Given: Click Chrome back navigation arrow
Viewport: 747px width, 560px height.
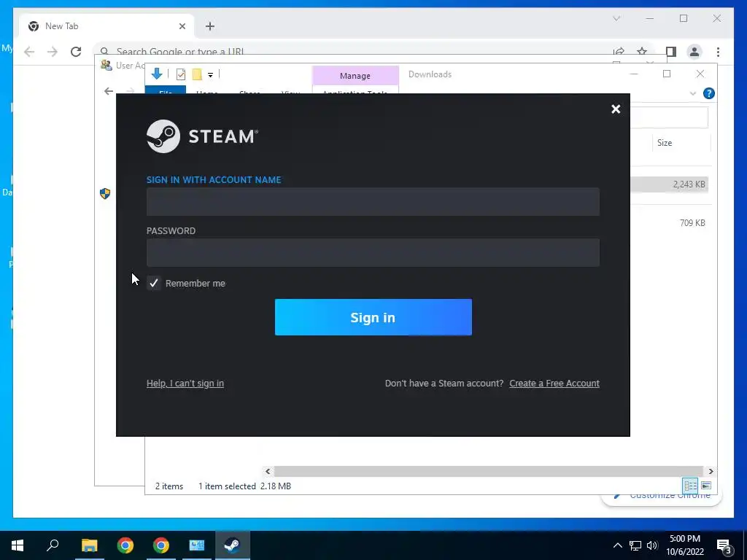Looking at the screenshot, I should click(x=29, y=52).
